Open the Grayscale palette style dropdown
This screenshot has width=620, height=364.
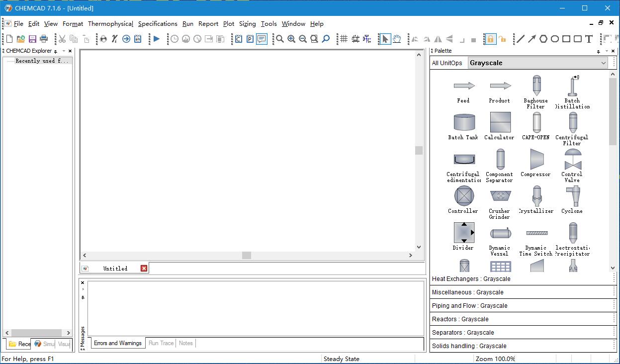tap(603, 63)
